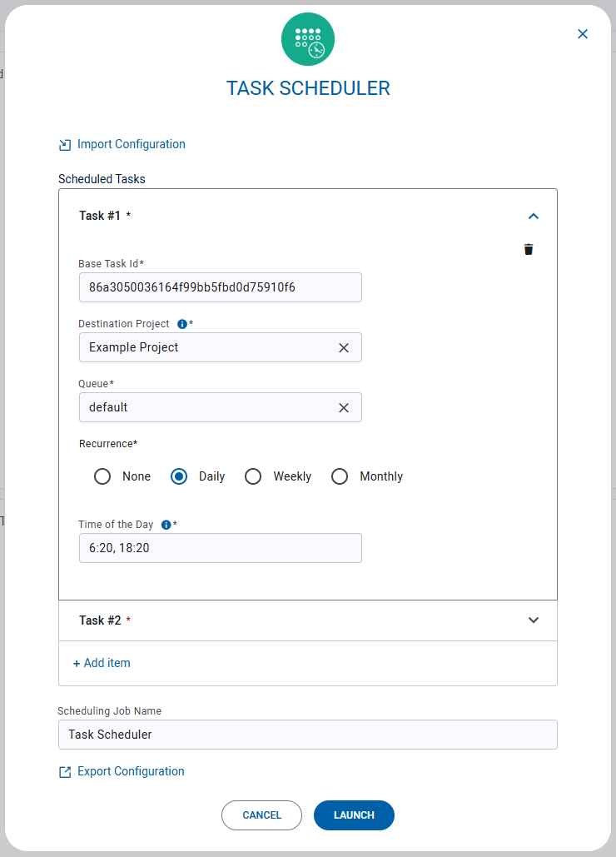616x857 pixels.
Task: Select the None recurrence option
Action: [x=102, y=476]
